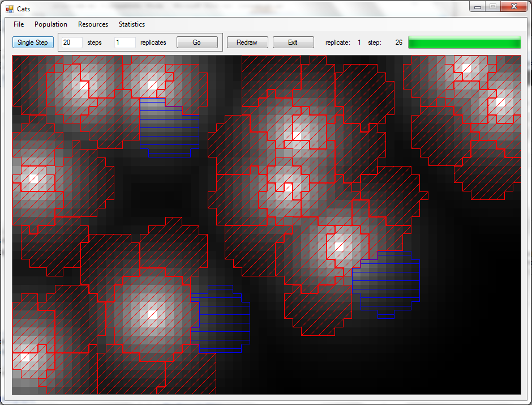Screen dimensions: 532x405
Task: Maximize the Cats window
Action: tap(493, 6)
